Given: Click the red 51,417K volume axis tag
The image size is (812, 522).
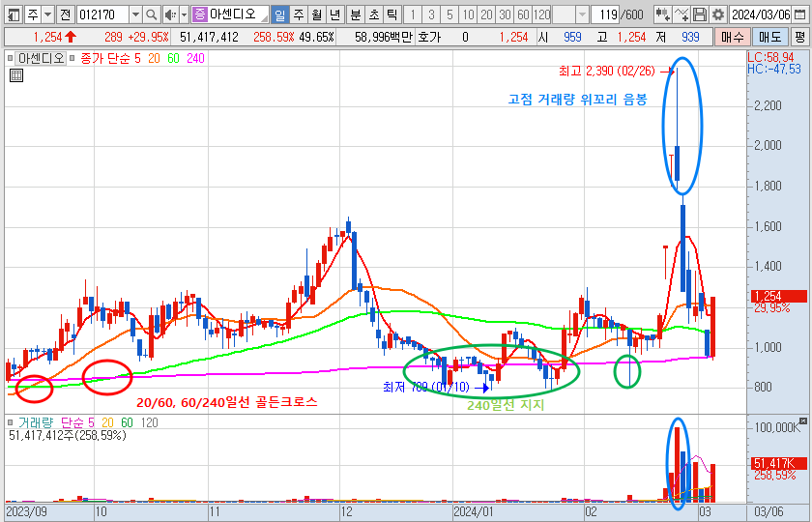Looking at the screenshot, I should 779,463.
